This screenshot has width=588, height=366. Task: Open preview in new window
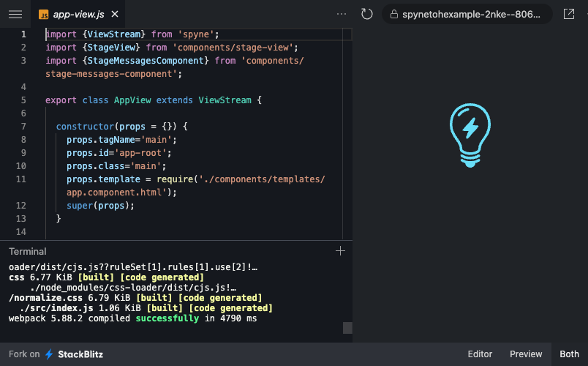569,14
